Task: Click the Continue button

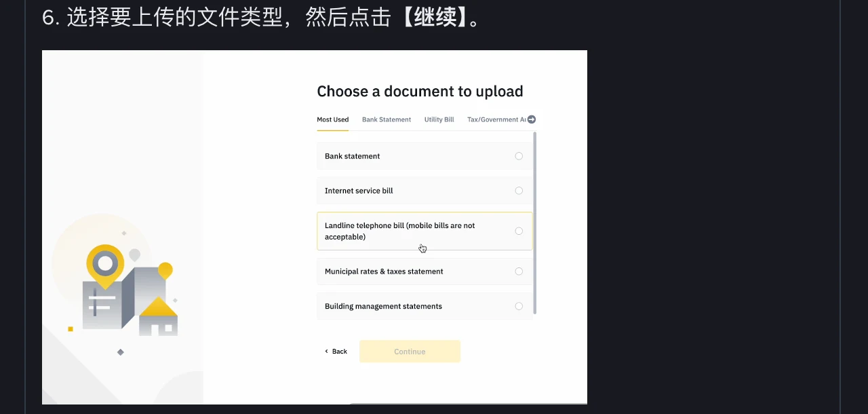Action: pos(410,352)
